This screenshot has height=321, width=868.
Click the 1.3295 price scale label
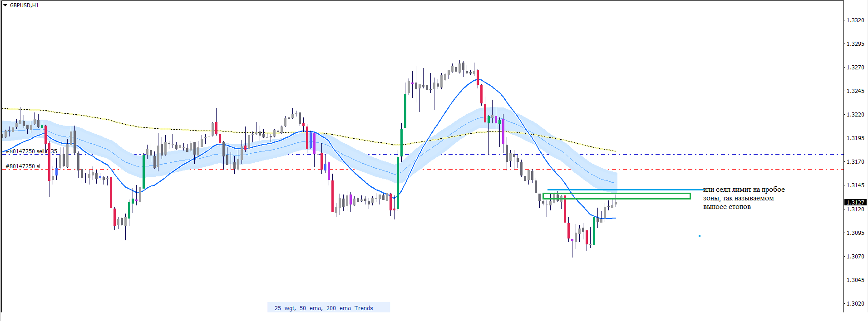tap(855, 44)
